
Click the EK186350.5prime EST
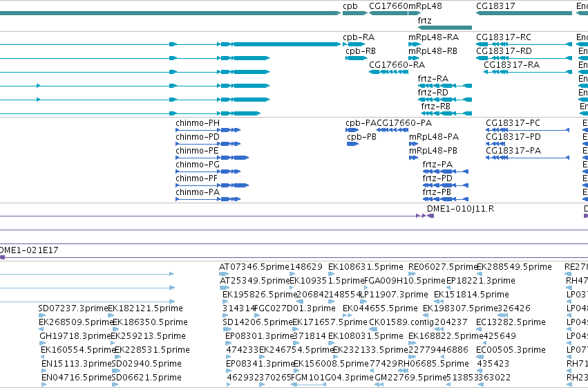tap(116, 329)
